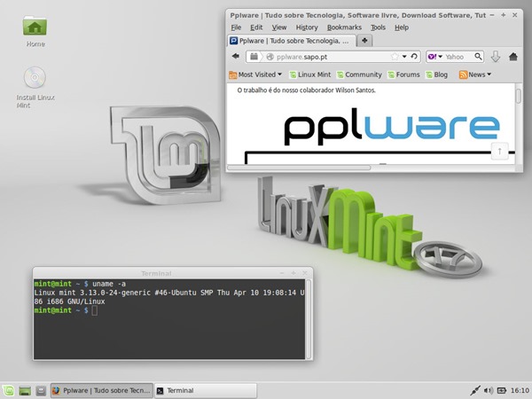Open the File menu
This screenshot has width=532, height=399.
(236, 27)
